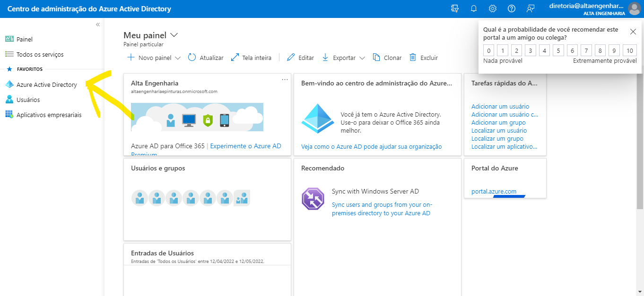Click the Entradas de Usuários tile title
The width and height of the screenshot is (644, 296).
coord(162,253)
